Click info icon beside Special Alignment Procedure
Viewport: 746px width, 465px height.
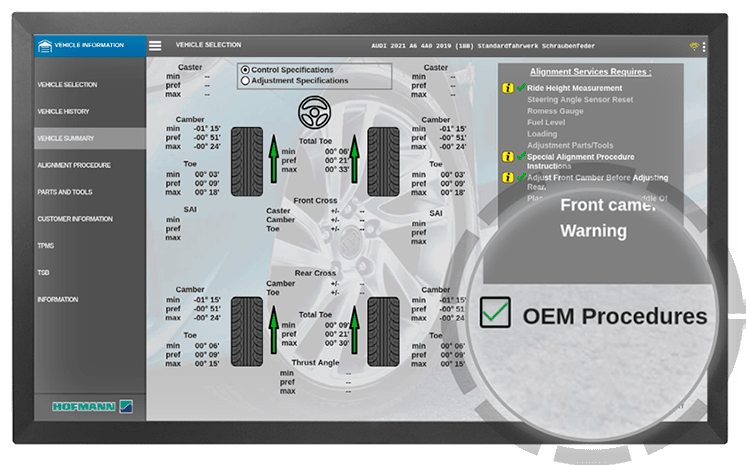click(x=508, y=157)
